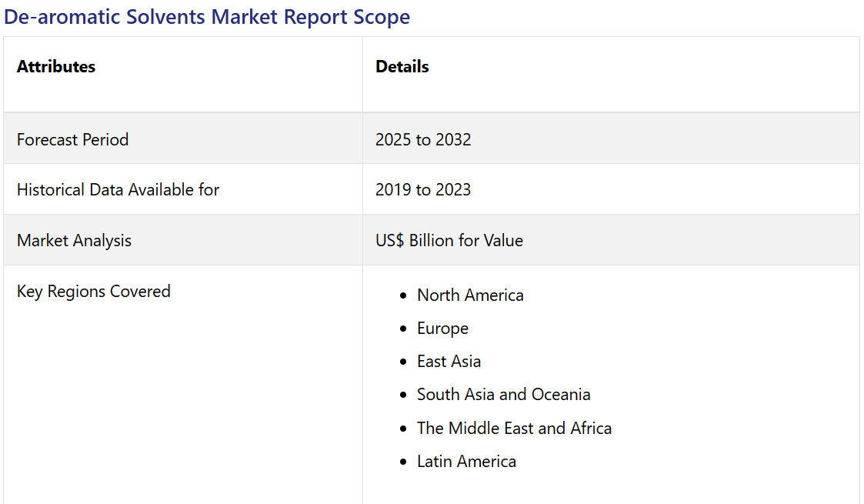This screenshot has height=504, width=864.
Task: Select the Historical Data Available for label
Action: click(x=118, y=189)
